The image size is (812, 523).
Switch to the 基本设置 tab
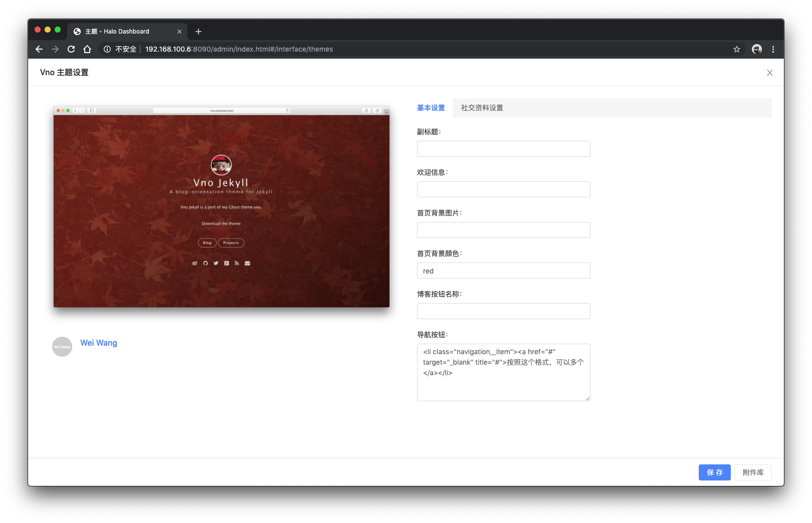click(x=431, y=108)
